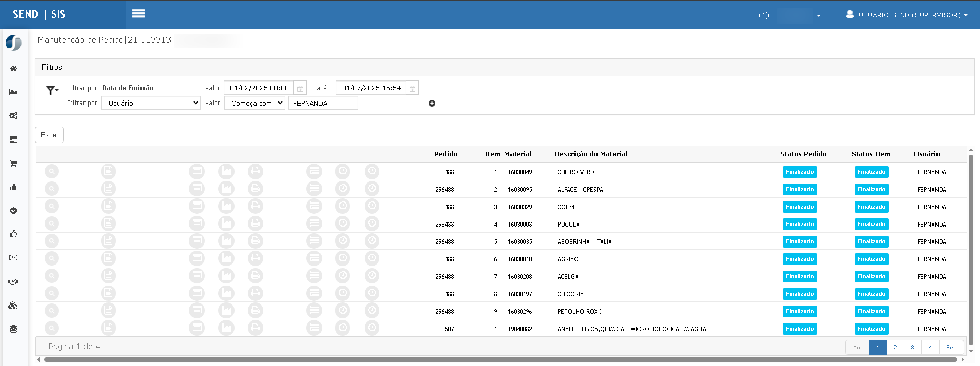Click the Excel export button
This screenshot has height=366, width=980.
(x=49, y=135)
